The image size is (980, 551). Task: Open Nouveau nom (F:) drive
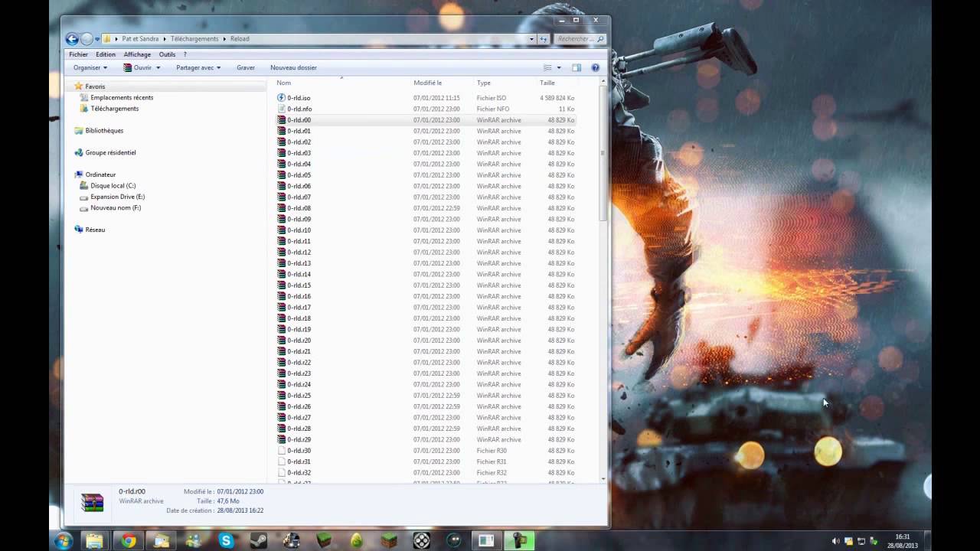pyautogui.click(x=116, y=208)
